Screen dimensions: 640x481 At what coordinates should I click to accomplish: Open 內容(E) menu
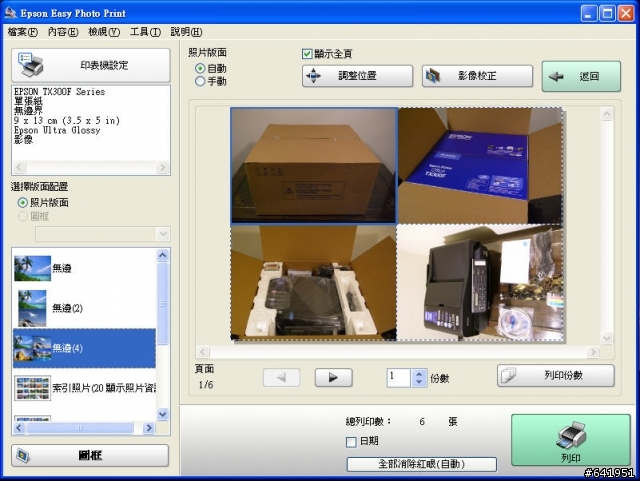63,32
